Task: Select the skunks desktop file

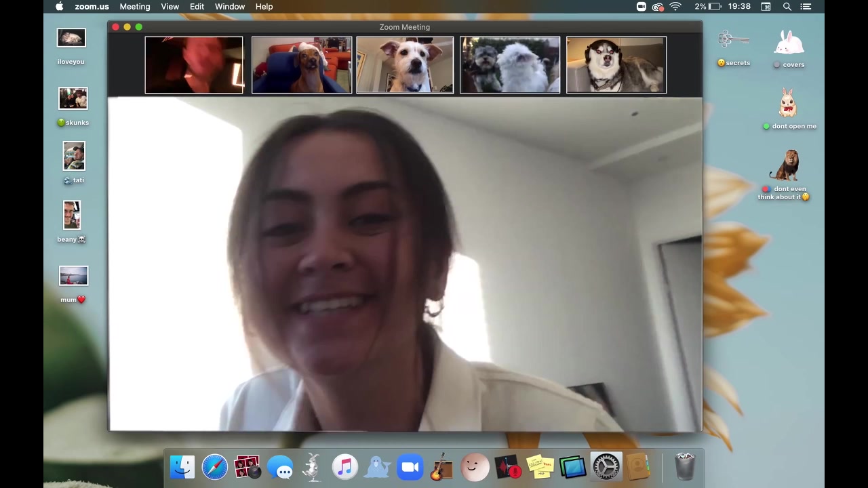Action: tap(73, 106)
